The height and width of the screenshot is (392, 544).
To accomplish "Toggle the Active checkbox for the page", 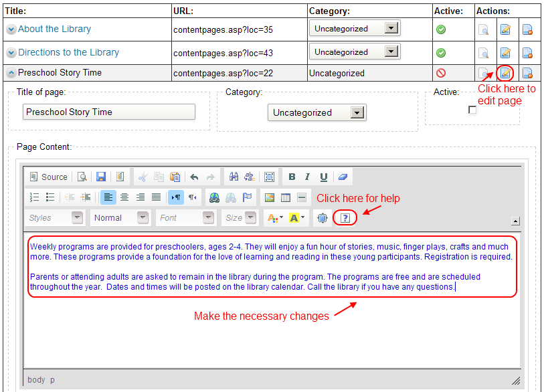I will coord(472,110).
